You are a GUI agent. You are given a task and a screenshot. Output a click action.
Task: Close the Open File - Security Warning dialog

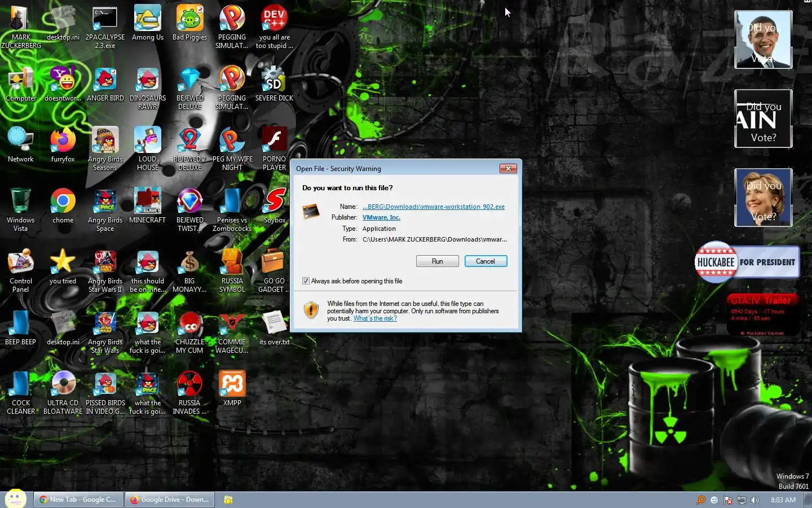(508, 168)
